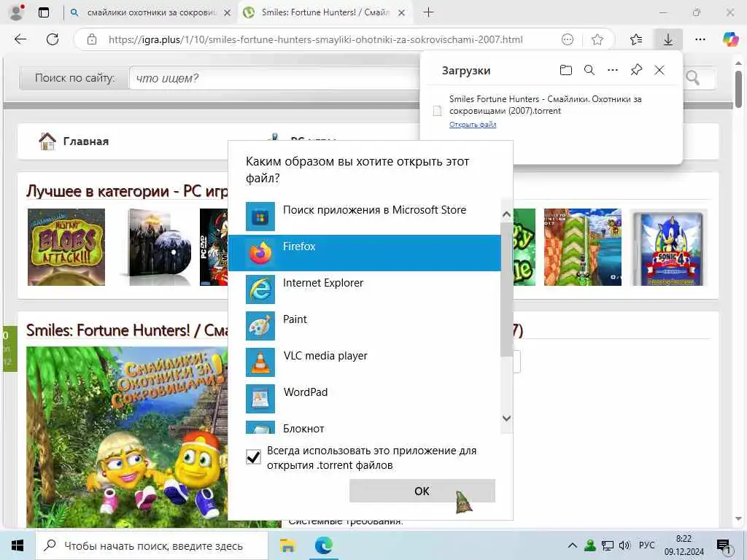
Task: Open notification center icon
Action: [x=724, y=546]
